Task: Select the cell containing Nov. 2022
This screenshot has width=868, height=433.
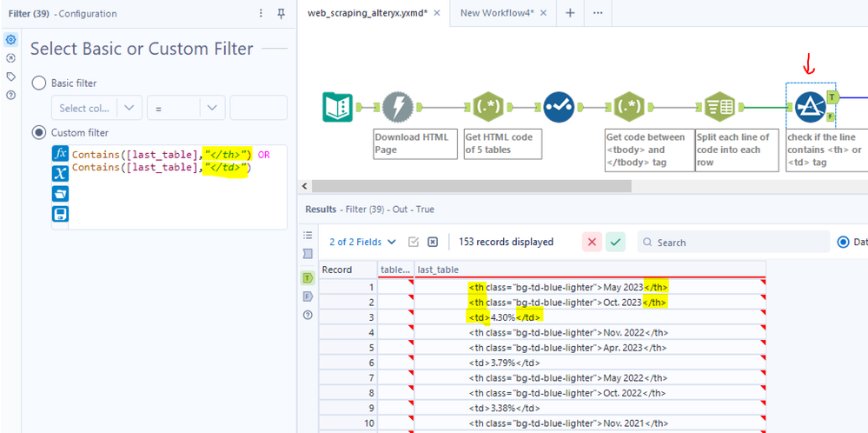Action: coord(590,333)
